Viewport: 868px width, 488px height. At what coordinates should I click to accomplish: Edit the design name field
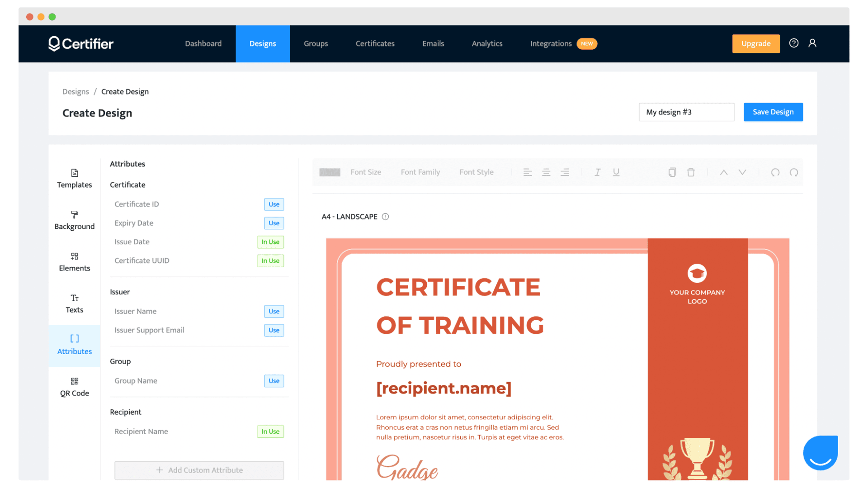[686, 112]
